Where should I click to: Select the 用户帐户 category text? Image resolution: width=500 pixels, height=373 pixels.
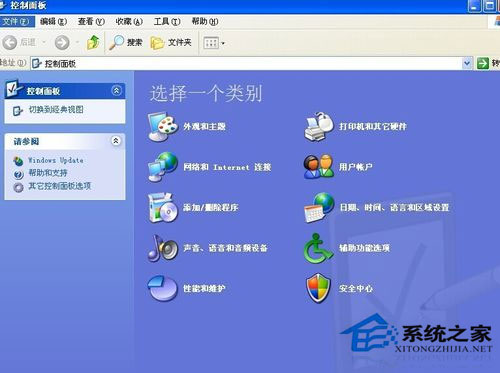(x=356, y=167)
